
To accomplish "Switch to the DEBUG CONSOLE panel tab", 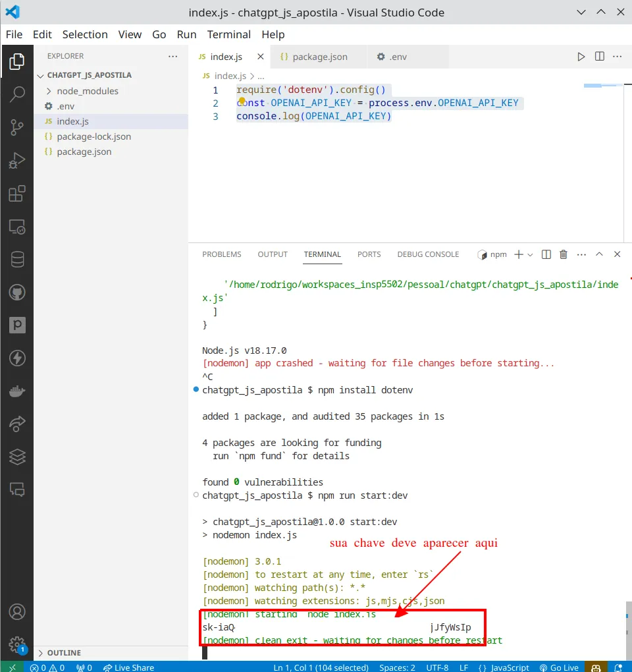I will click(428, 254).
